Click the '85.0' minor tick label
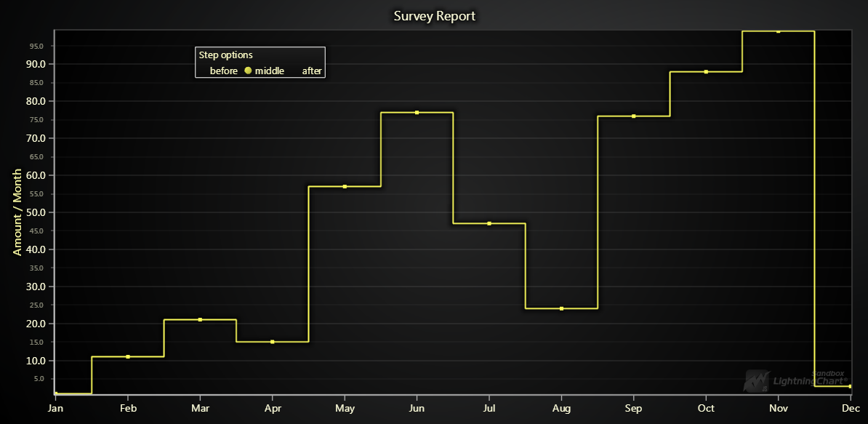 [x=36, y=83]
